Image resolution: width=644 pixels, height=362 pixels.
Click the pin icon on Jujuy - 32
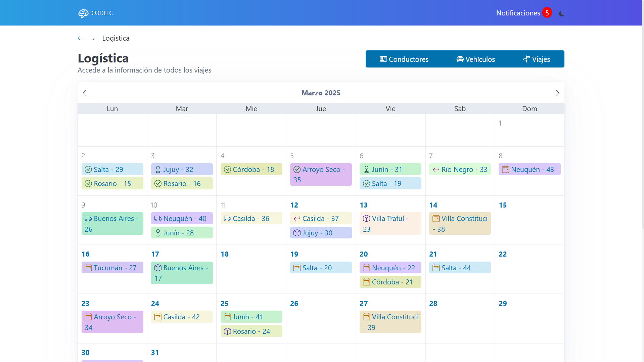click(158, 170)
